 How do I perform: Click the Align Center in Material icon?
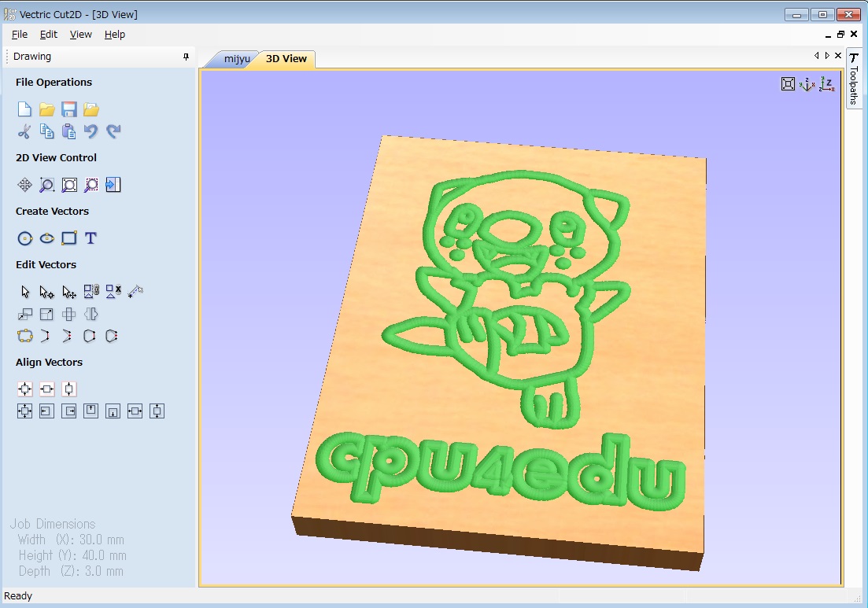pos(25,389)
